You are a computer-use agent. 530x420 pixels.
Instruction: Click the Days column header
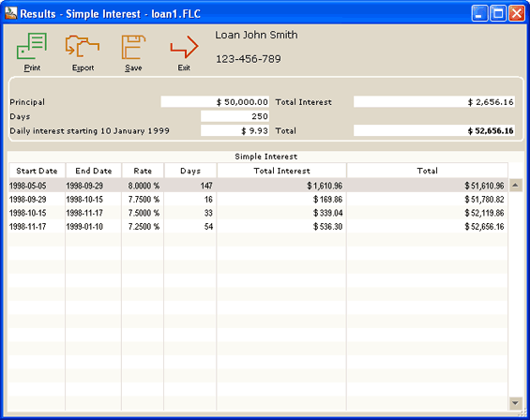[x=190, y=171]
